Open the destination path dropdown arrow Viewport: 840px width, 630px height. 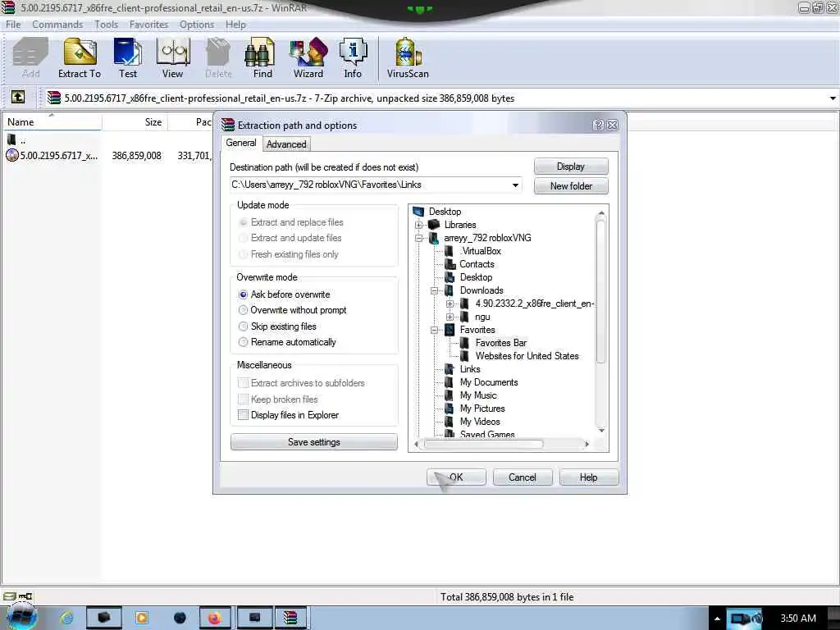coord(515,185)
